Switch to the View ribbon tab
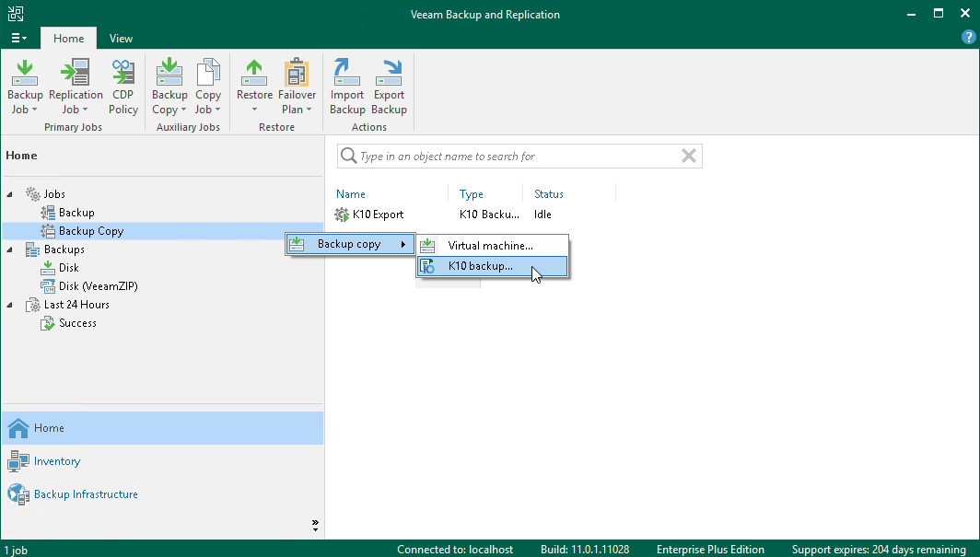Image resolution: width=980 pixels, height=557 pixels. (x=121, y=38)
